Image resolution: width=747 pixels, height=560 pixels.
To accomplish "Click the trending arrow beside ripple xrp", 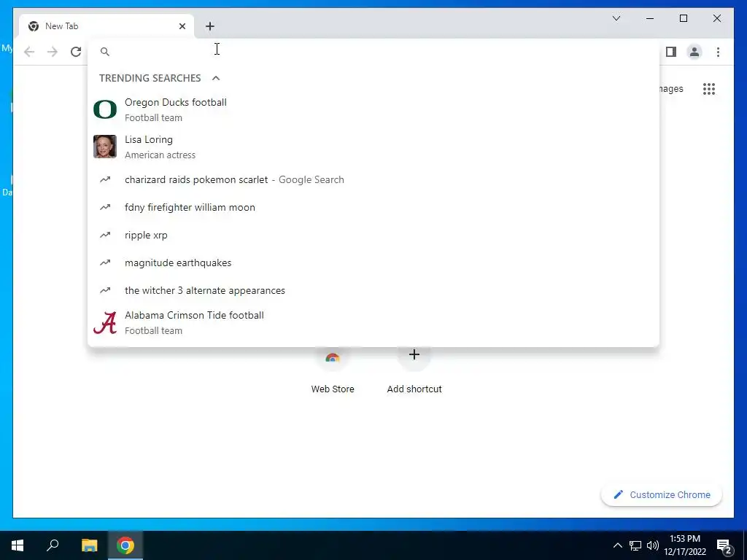I will pyautogui.click(x=105, y=235).
